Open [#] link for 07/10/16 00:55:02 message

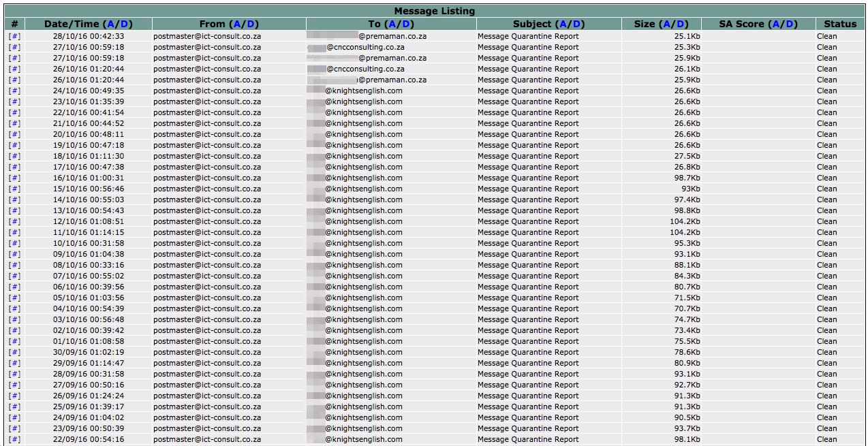[14, 276]
